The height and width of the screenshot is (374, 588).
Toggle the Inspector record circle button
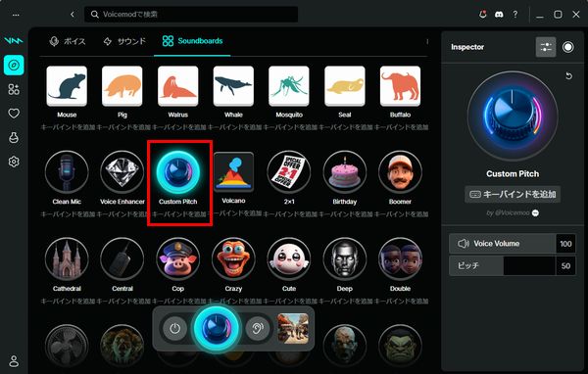coord(568,47)
